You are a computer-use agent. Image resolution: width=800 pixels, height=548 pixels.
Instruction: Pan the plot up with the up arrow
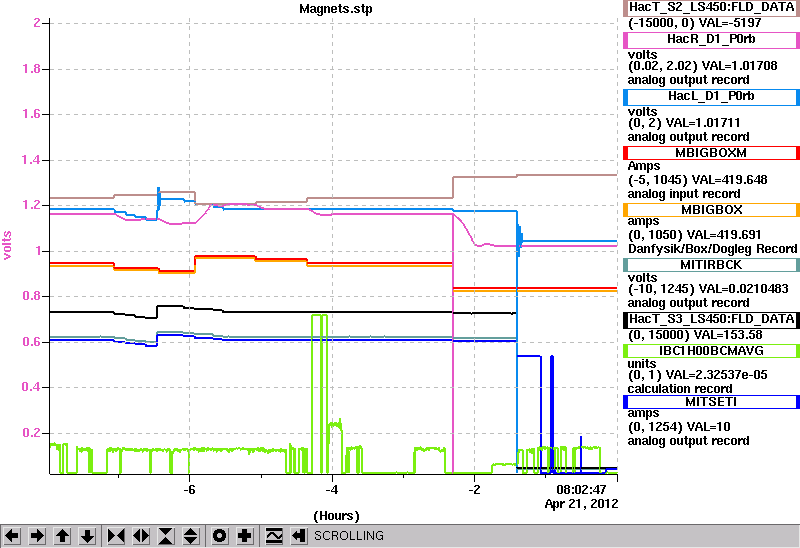tap(62, 536)
